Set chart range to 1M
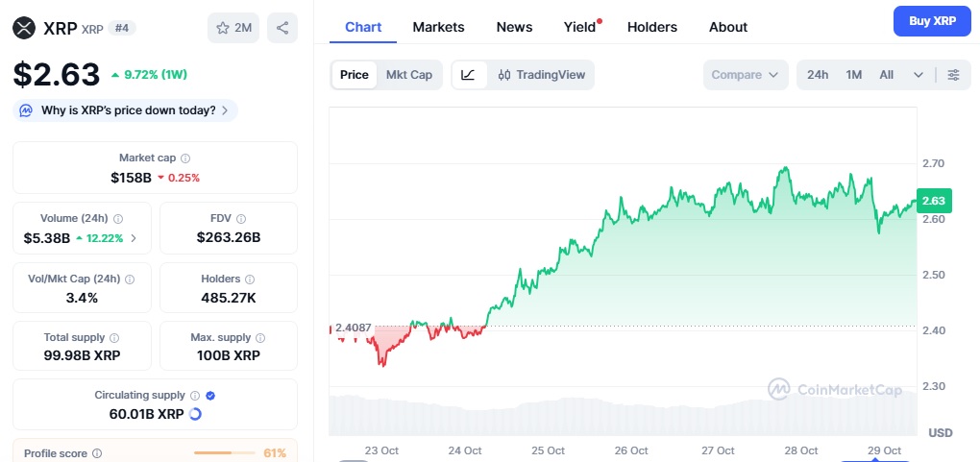The width and height of the screenshot is (980, 462). coord(854,75)
